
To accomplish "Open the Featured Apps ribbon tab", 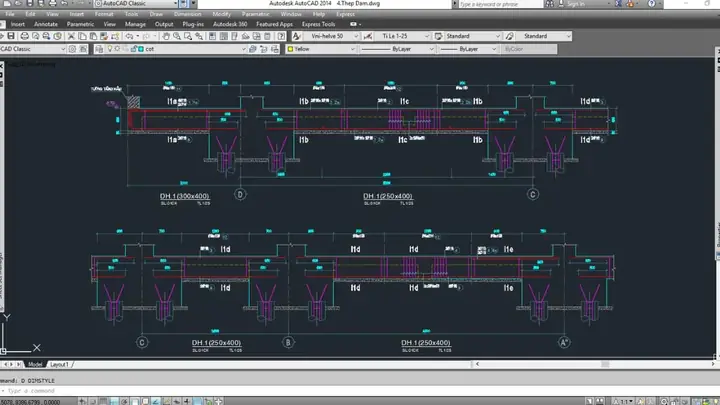I will tap(274, 24).
